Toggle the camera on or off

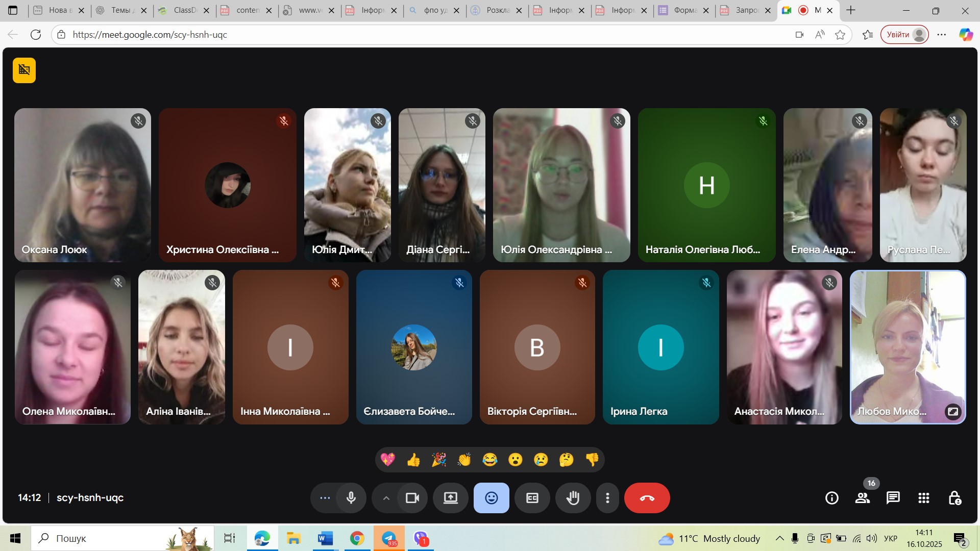[412, 498]
